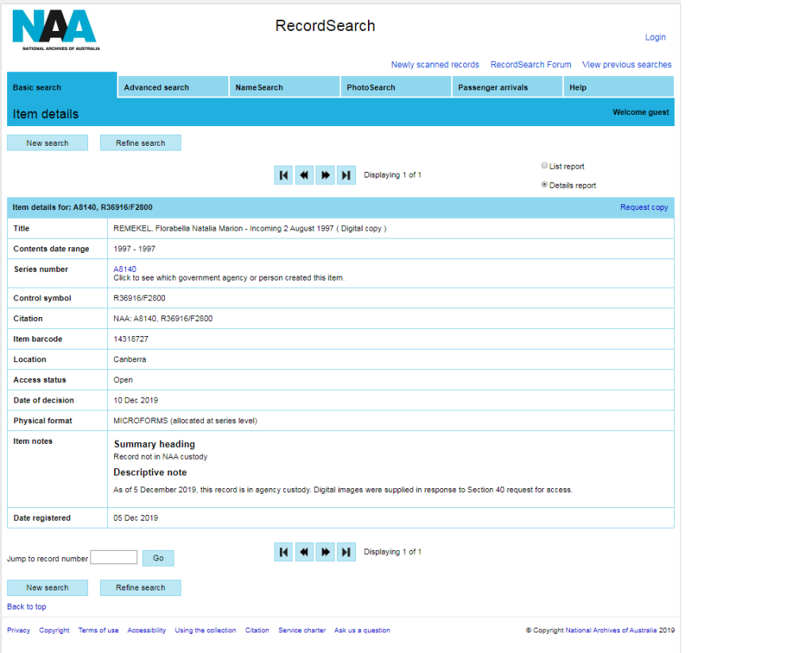The height and width of the screenshot is (653, 812).
Task: Click bottom next record arrow icon
Action: 325,552
